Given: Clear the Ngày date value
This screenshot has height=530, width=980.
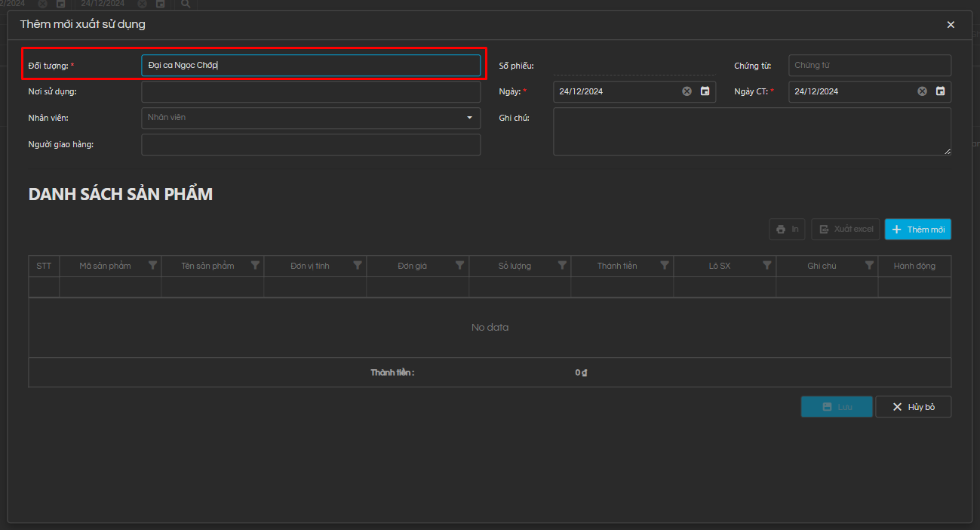Looking at the screenshot, I should click(687, 91).
